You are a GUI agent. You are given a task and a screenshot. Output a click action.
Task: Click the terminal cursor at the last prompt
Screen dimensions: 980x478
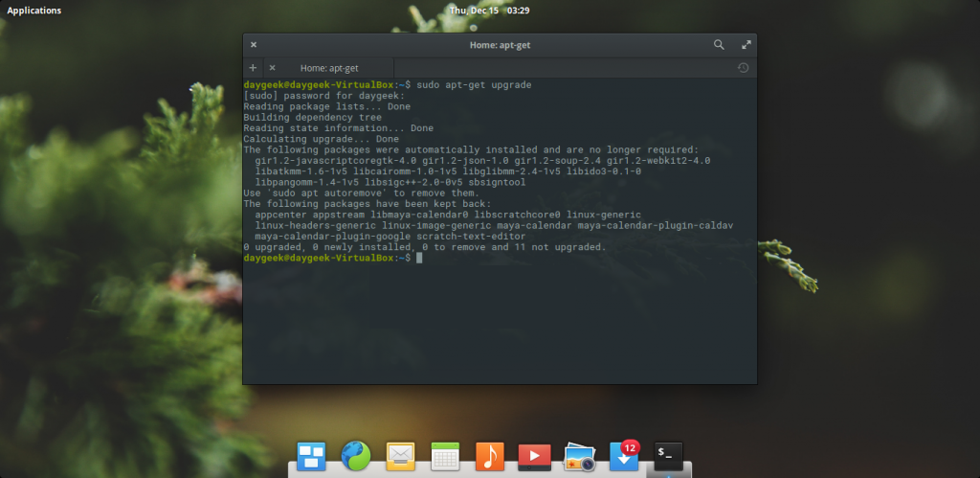coord(419,258)
